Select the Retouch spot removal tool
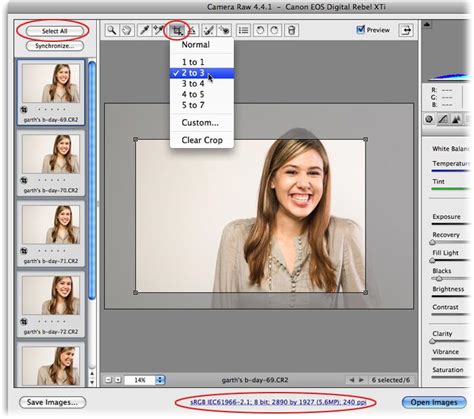The width and height of the screenshot is (474, 419). pyautogui.click(x=209, y=30)
